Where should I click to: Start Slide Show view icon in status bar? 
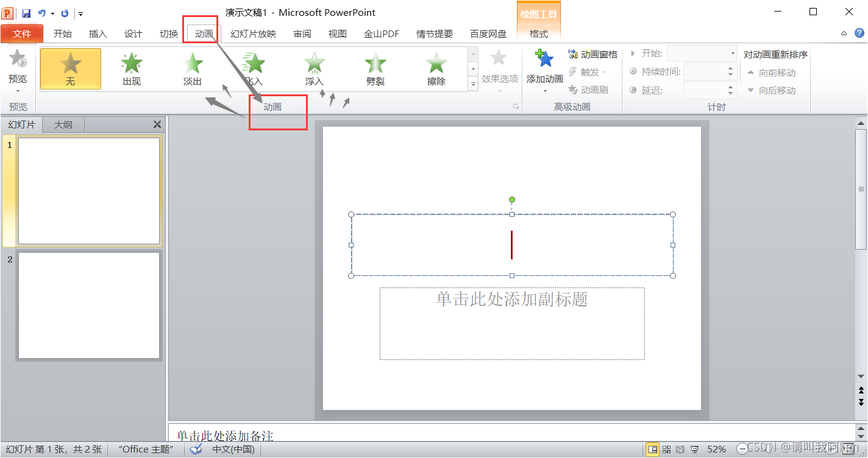(x=695, y=449)
